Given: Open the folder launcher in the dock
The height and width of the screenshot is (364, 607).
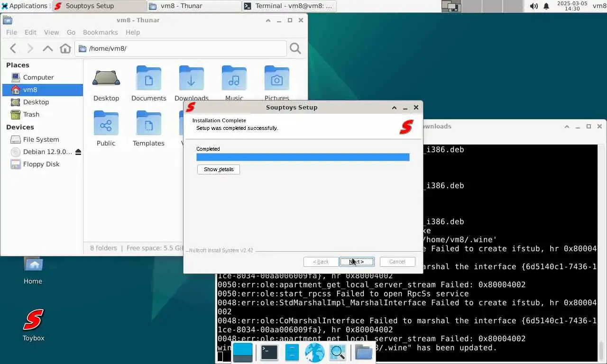Looking at the screenshot, I should click(x=363, y=352).
